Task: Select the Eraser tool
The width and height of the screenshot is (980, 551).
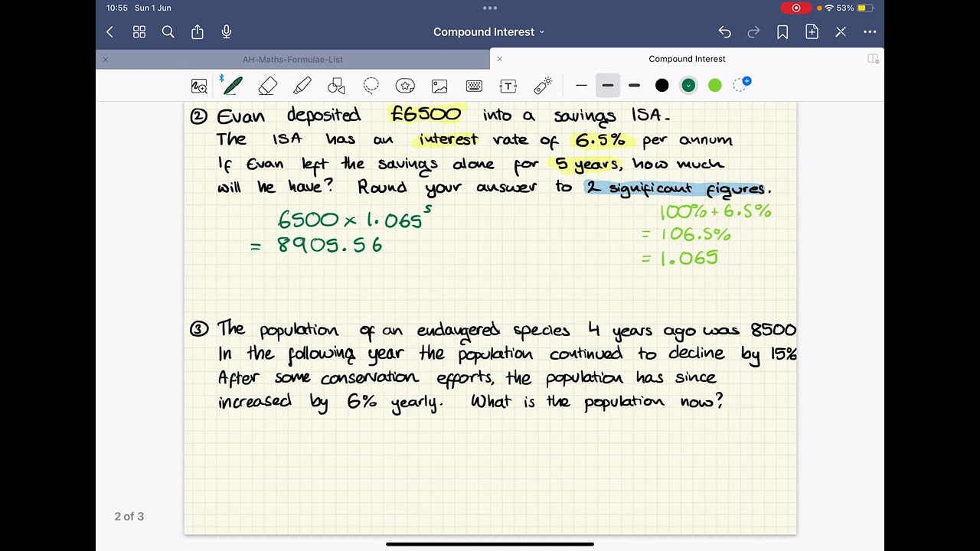Action: 267,86
